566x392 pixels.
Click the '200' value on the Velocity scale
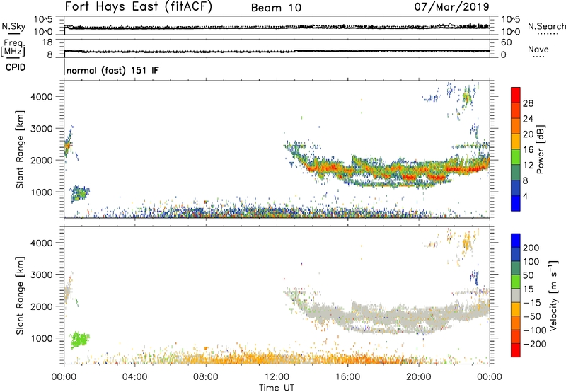(x=531, y=248)
